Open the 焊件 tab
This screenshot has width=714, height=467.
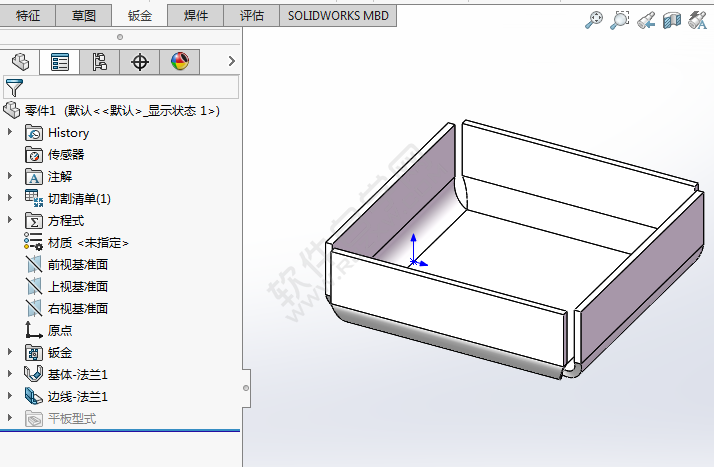coord(196,16)
